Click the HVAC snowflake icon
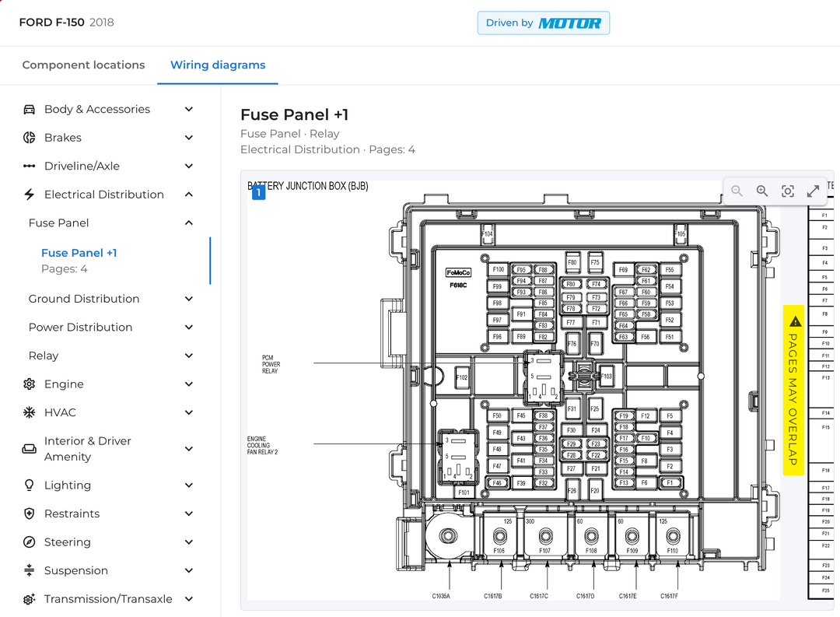Image resolution: width=840 pixels, height=617 pixels. (29, 413)
